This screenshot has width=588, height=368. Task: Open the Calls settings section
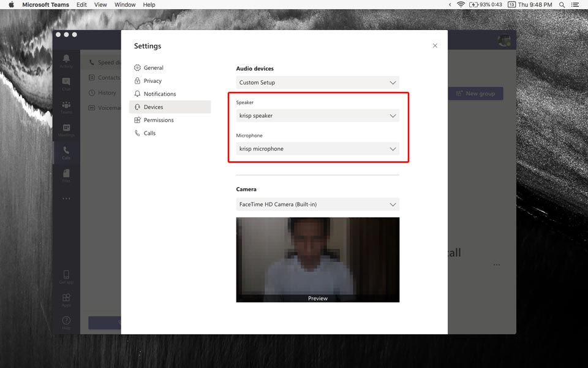click(x=170, y=133)
